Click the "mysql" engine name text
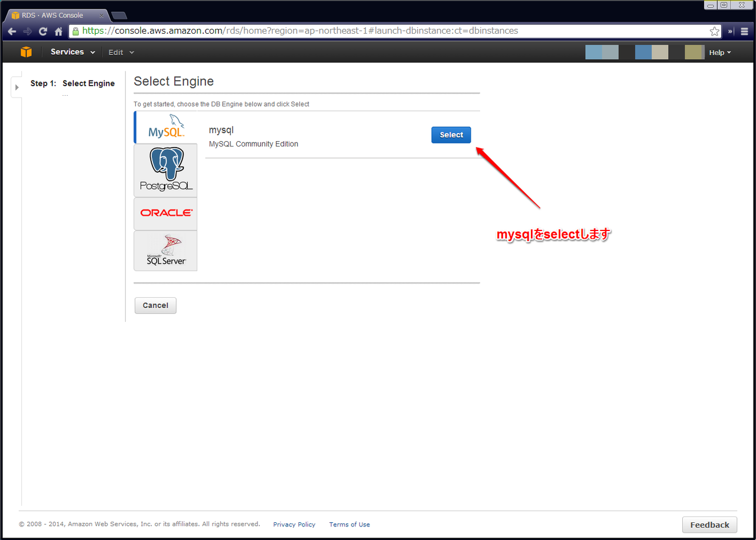The width and height of the screenshot is (756, 540). 221,131
